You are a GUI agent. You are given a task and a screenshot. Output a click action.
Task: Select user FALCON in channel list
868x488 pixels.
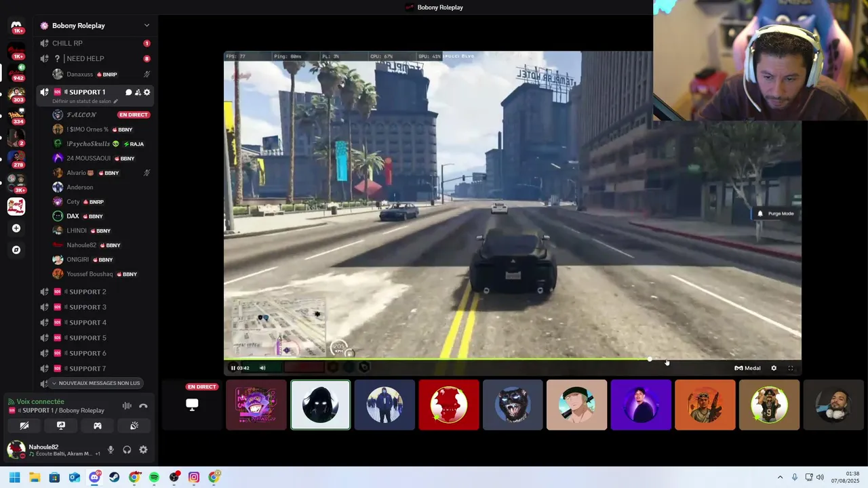point(101,115)
